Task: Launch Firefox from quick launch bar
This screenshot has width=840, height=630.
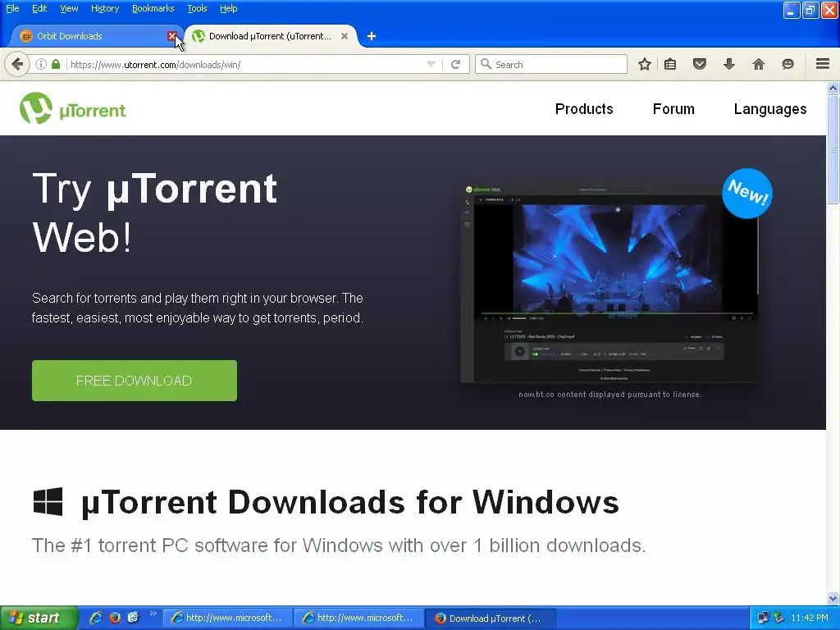Action: (115, 618)
